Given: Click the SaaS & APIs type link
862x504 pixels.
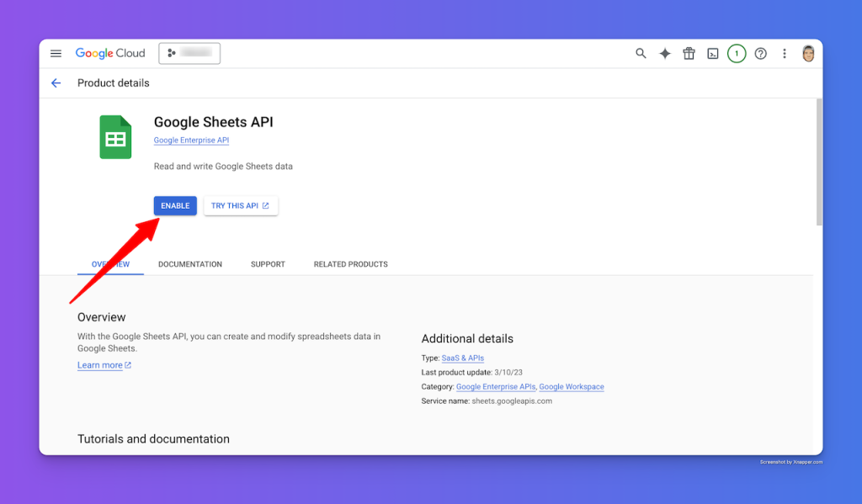Looking at the screenshot, I should [x=463, y=358].
